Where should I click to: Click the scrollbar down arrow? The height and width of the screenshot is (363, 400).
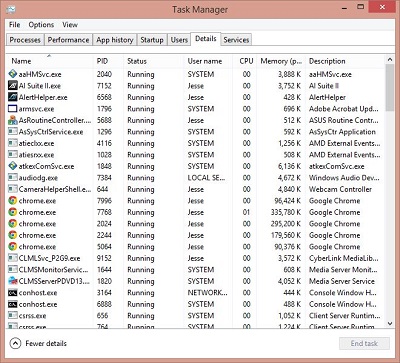point(390,323)
